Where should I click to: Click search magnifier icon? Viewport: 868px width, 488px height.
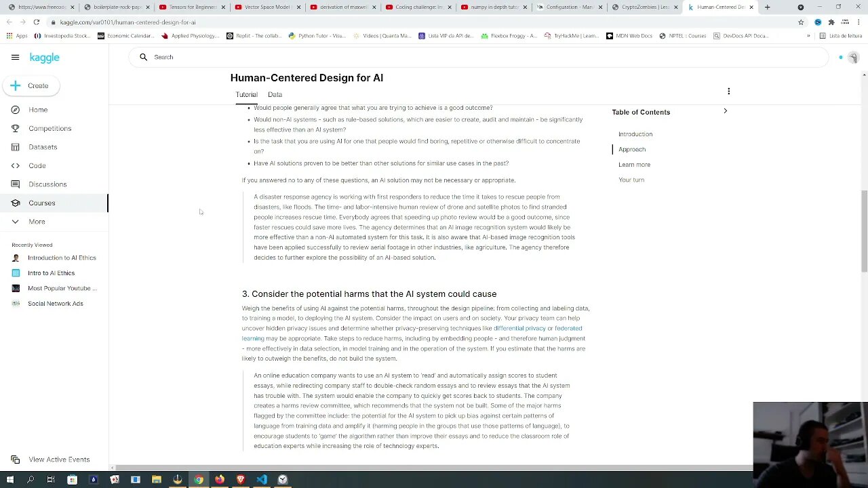143,57
